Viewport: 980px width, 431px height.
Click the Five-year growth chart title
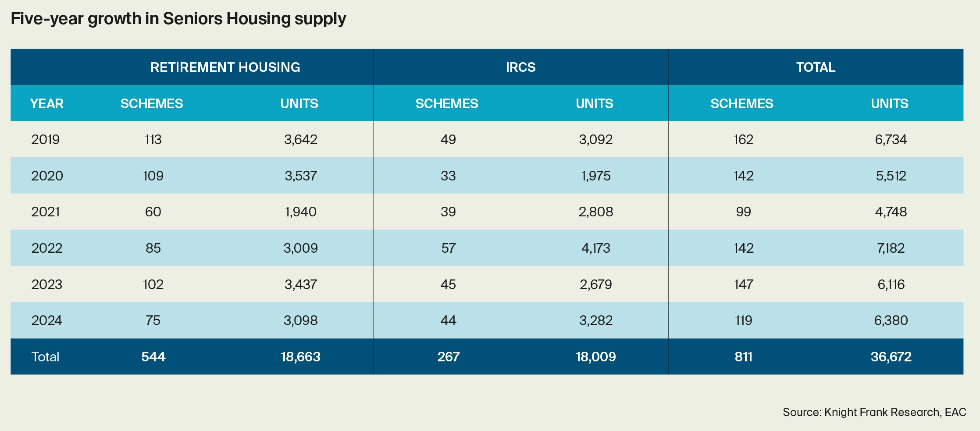tap(178, 19)
